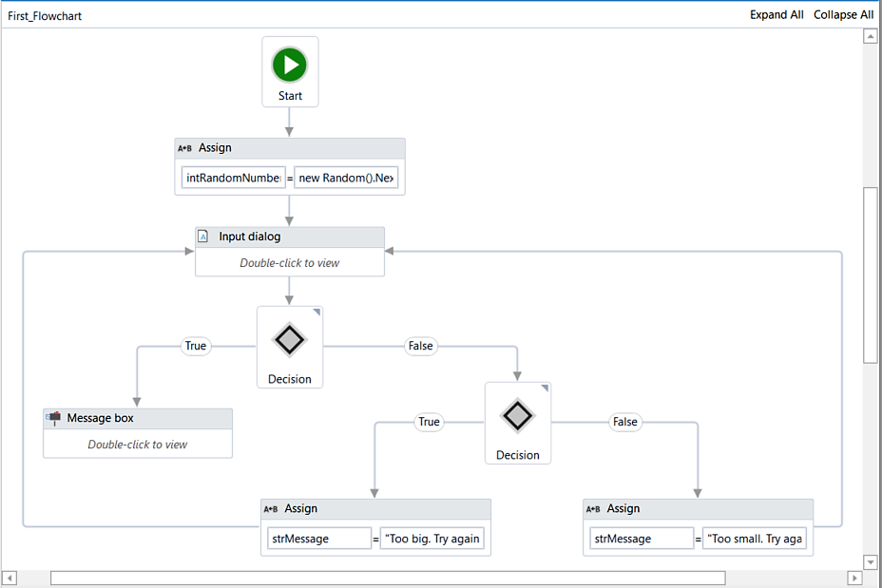The height and width of the screenshot is (588, 882).
Task: Select the Input dialog title header
Action: [290, 237]
